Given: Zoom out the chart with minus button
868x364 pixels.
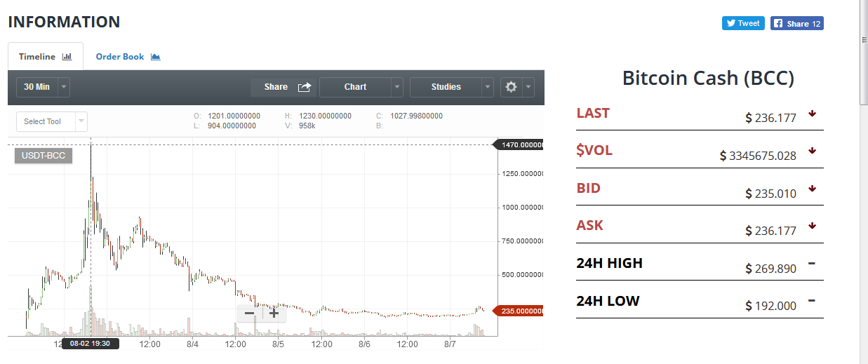Looking at the screenshot, I should (249, 313).
